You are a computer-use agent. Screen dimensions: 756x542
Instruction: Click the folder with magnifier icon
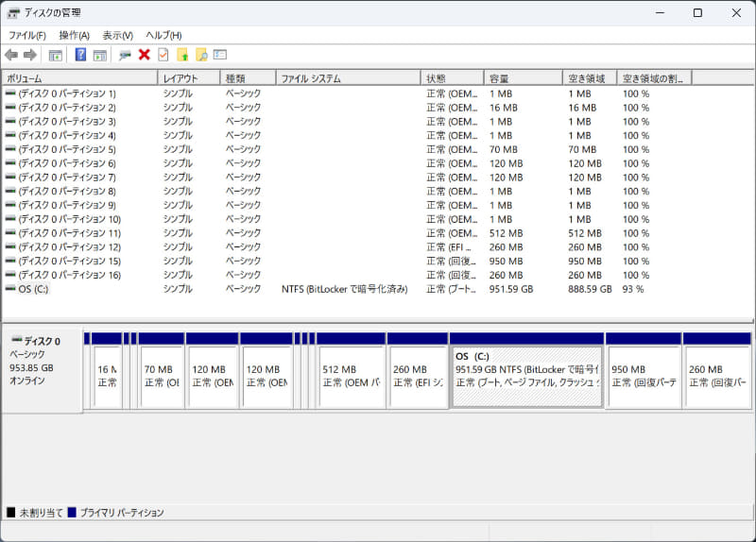click(x=201, y=55)
